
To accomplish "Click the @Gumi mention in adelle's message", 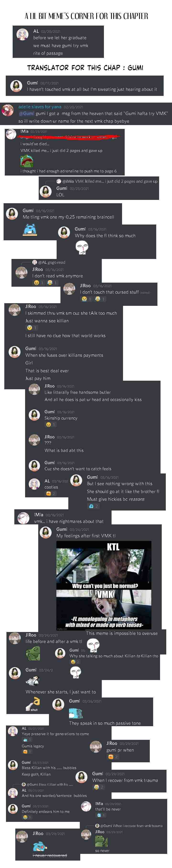I will [26, 114].
